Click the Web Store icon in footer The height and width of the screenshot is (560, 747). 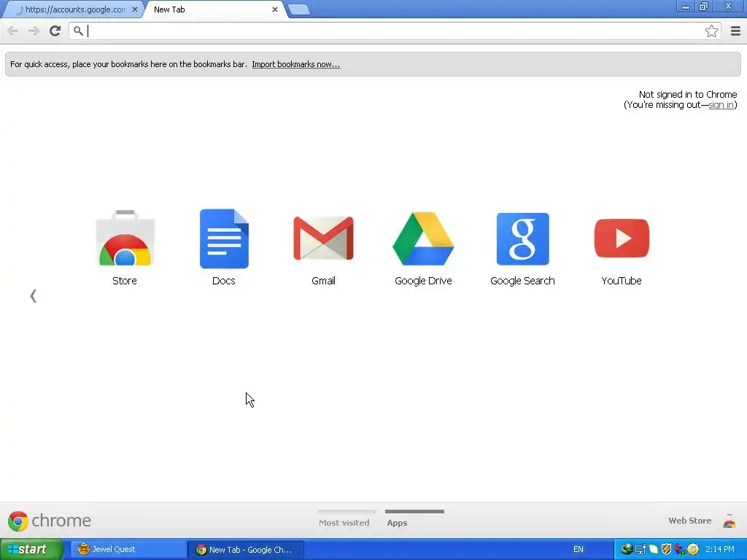tap(729, 521)
